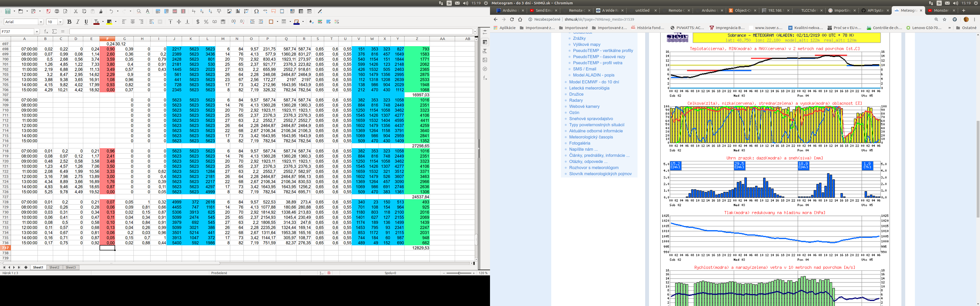
Task: Click the Insert Special Character omega icon
Action: [256, 11]
